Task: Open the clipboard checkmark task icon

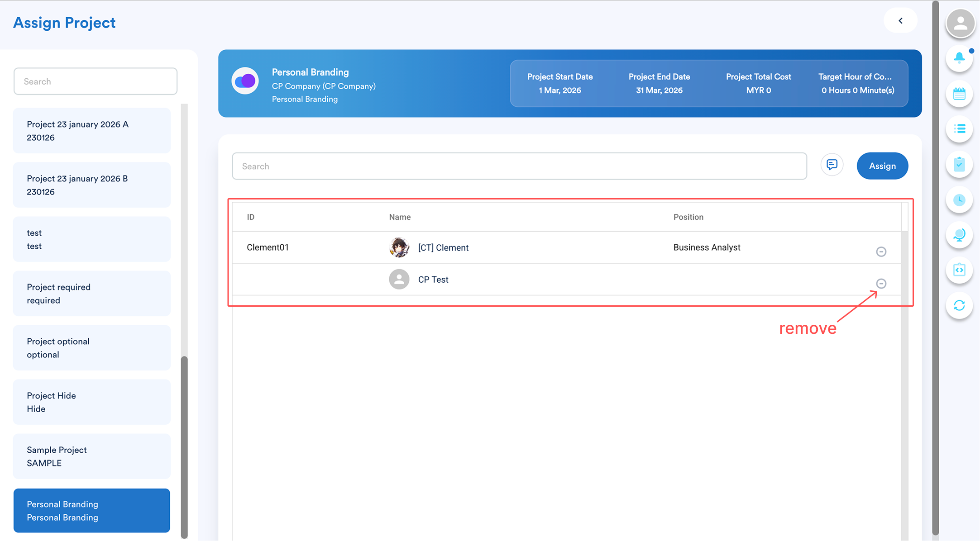Action: (x=959, y=164)
